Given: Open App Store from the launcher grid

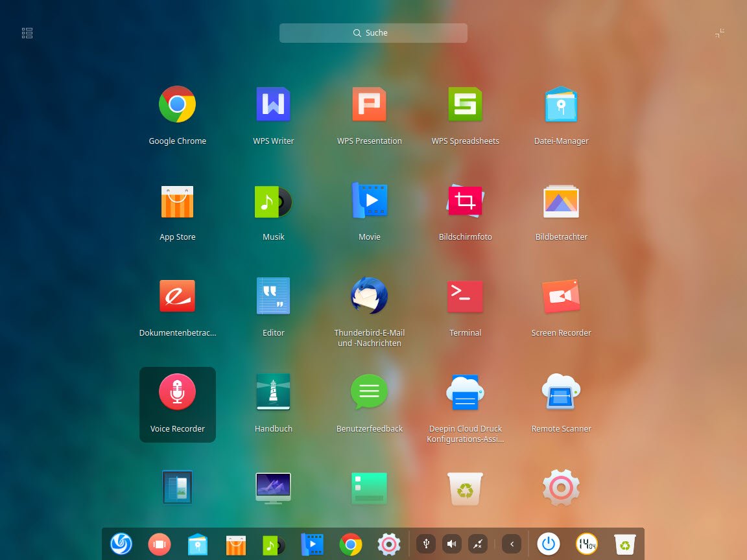Looking at the screenshot, I should click(177, 202).
